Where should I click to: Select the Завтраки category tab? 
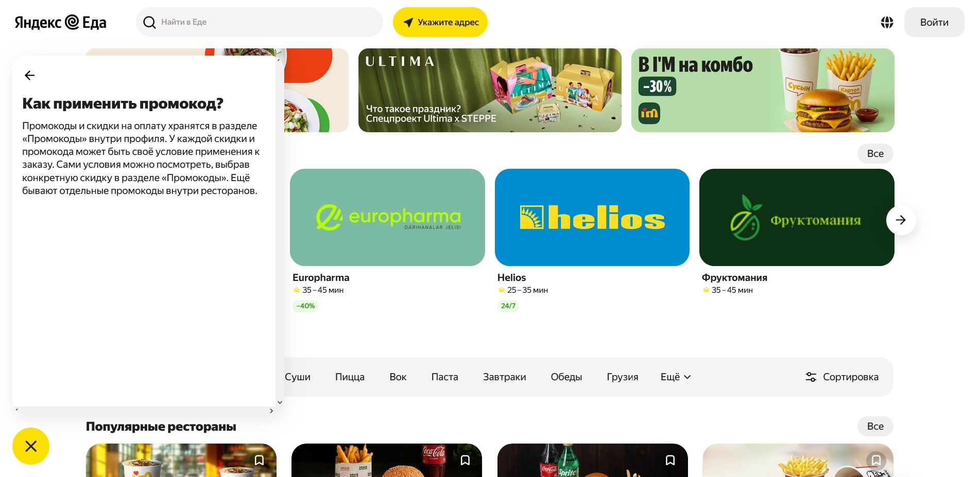pyautogui.click(x=504, y=377)
